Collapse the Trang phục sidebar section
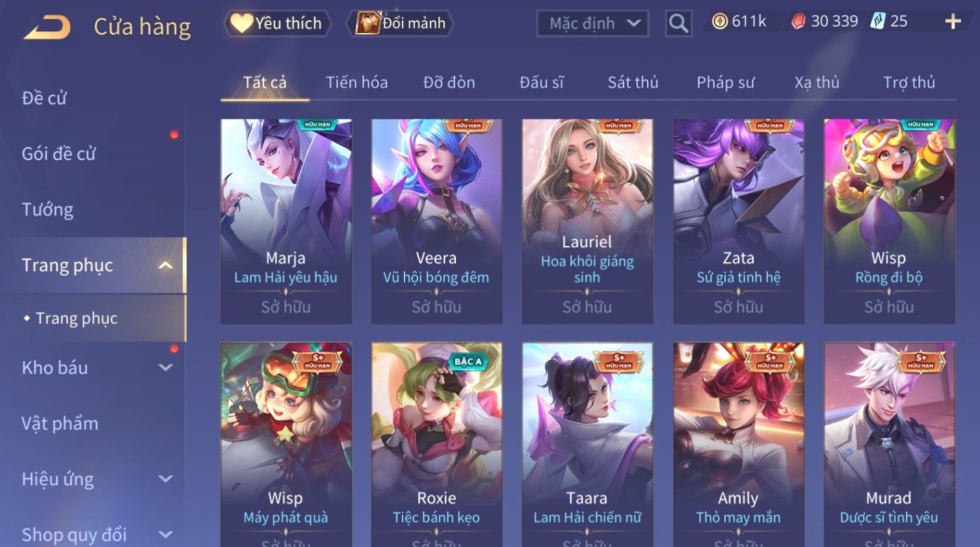980x547 pixels. [165, 265]
